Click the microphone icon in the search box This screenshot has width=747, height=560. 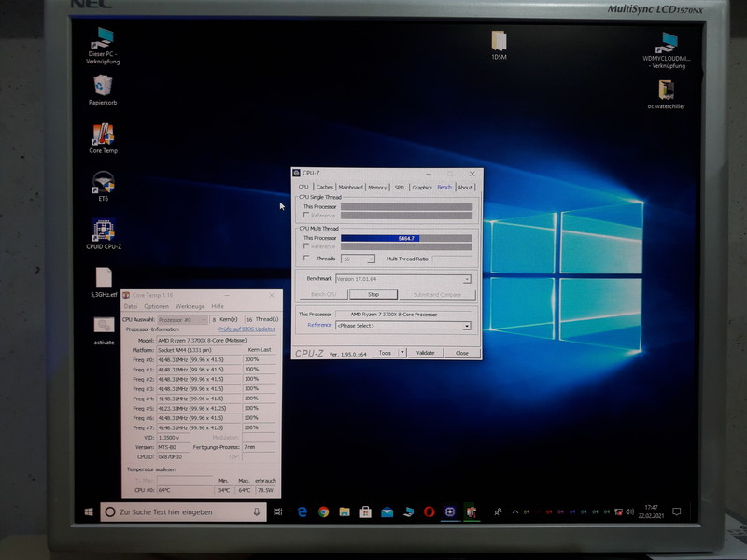point(256,511)
